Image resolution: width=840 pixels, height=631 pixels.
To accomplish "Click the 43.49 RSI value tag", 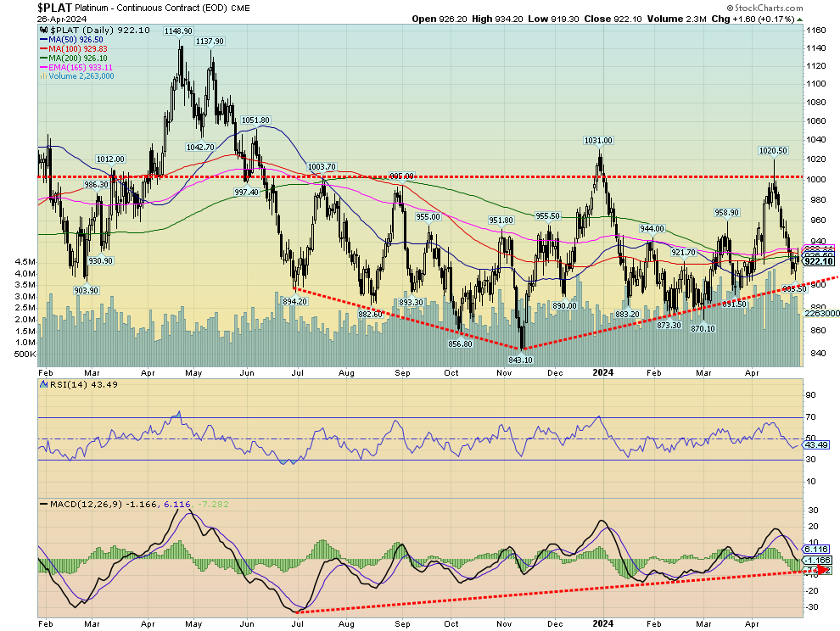I will 816,445.
